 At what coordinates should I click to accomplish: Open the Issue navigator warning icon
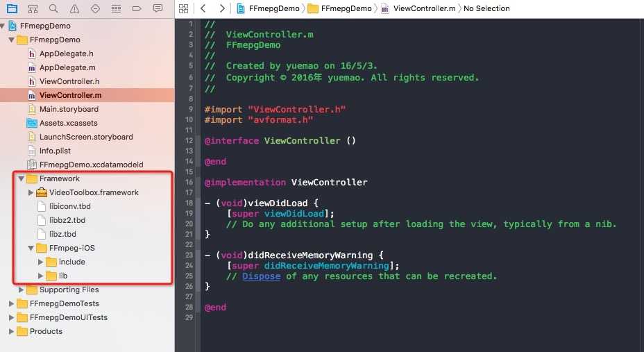pos(74,8)
